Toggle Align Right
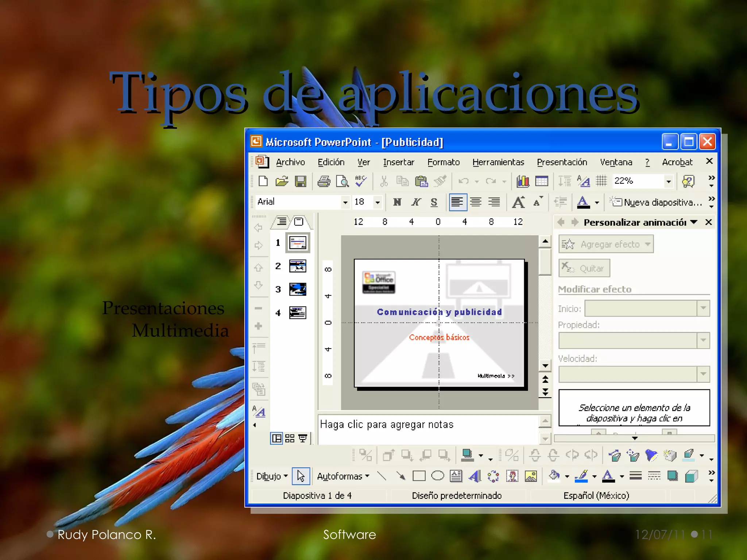Screen dimensions: 747x560 pyautogui.click(x=495, y=202)
